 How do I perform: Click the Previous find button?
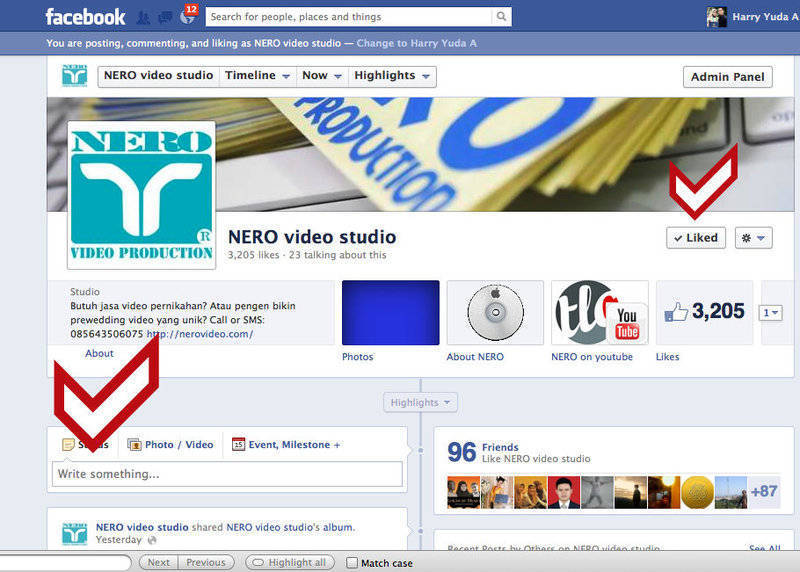coord(206,562)
